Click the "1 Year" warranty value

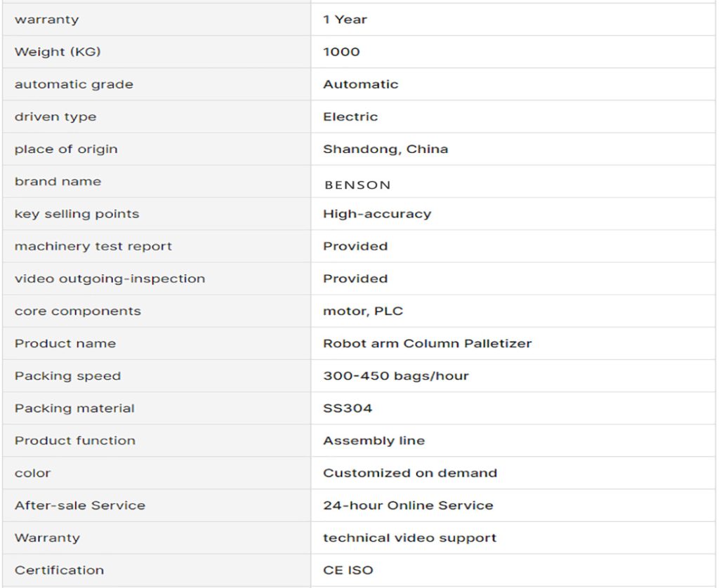pyautogui.click(x=345, y=20)
